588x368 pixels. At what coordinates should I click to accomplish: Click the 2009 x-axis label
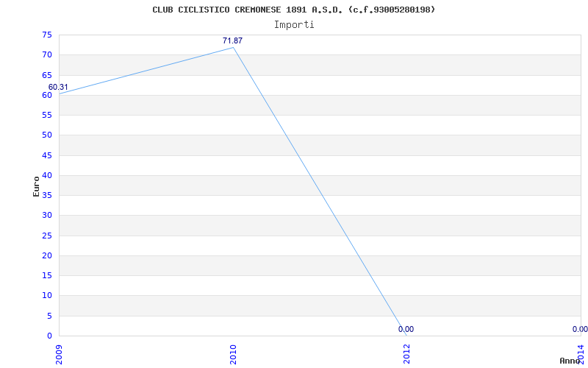click(x=59, y=355)
